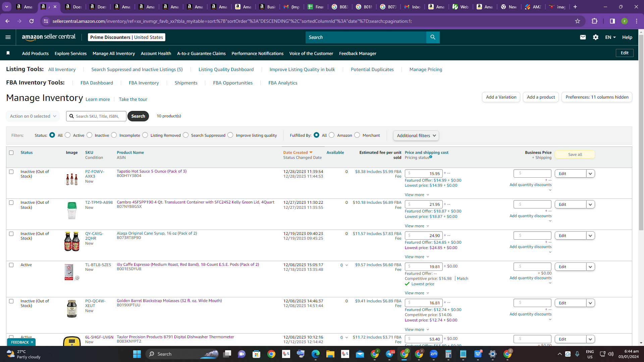Open the Calculator app from the taskbar
Image resolution: width=644 pixels, height=362 pixels.
point(448,354)
